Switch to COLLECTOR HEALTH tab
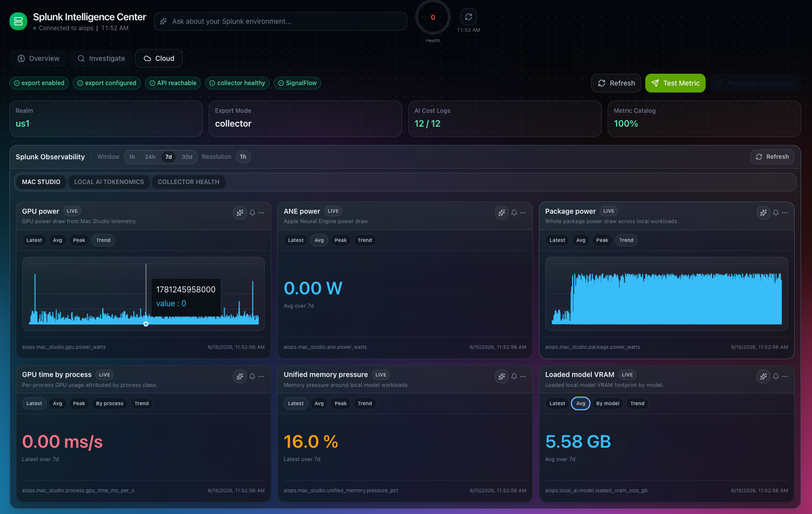812x514 pixels. pos(189,182)
